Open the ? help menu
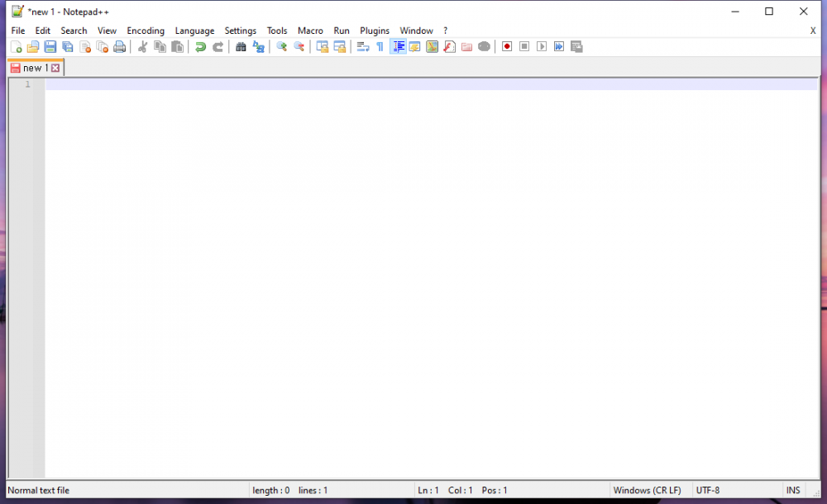Screen dimensions: 827x504 click(445, 31)
